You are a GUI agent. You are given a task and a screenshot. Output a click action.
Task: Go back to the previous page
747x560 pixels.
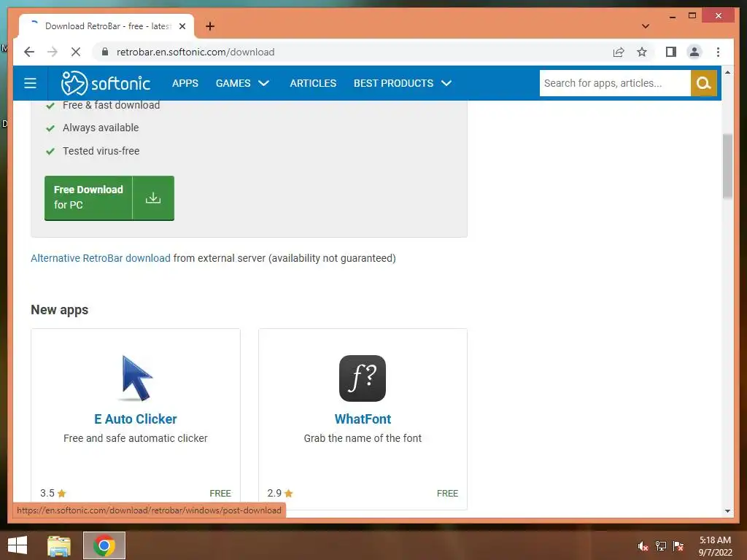29,52
